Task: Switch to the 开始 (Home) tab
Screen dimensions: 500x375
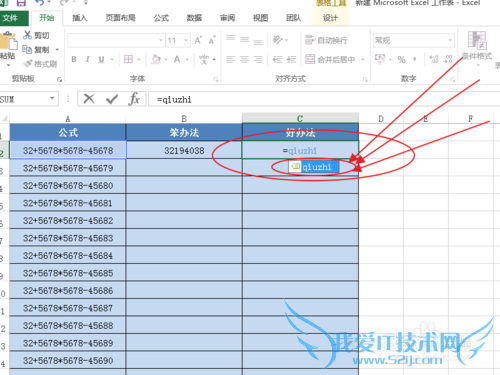Action: pos(47,18)
